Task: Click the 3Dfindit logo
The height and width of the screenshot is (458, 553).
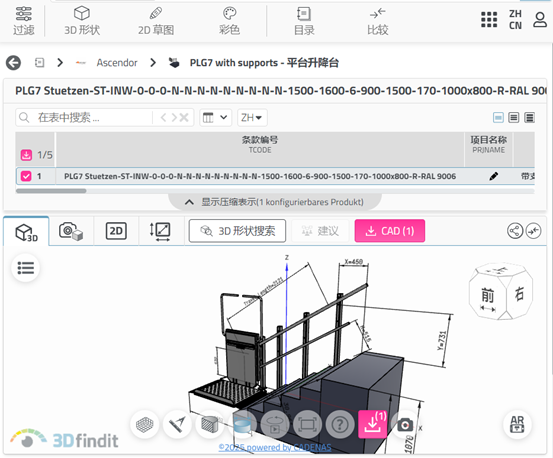Action: click(64, 438)
